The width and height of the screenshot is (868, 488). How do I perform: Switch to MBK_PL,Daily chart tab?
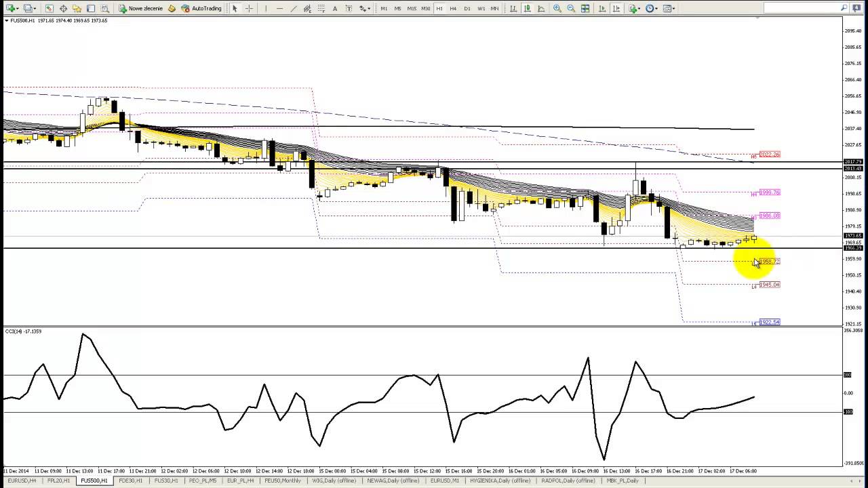tap(622, 481)
